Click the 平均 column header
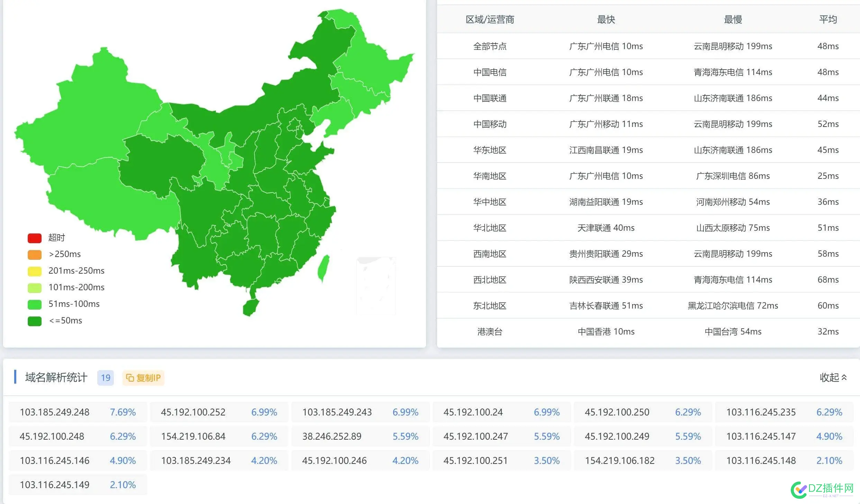 click(828, 20)
